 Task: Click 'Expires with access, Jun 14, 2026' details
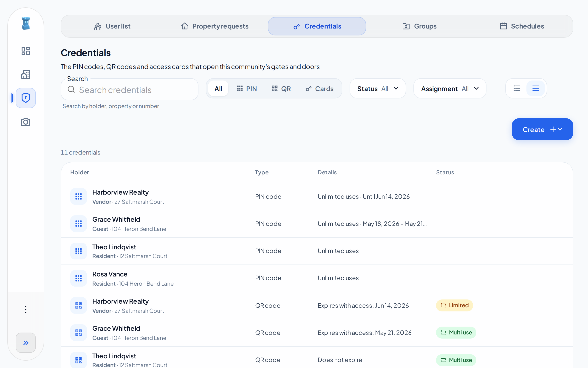363,305
